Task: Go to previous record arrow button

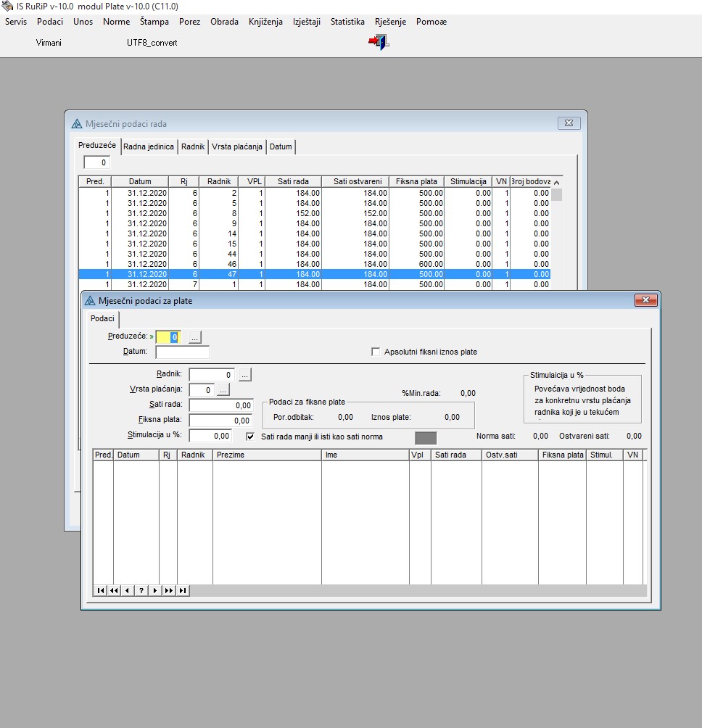Action: click(x=128, y=591)
